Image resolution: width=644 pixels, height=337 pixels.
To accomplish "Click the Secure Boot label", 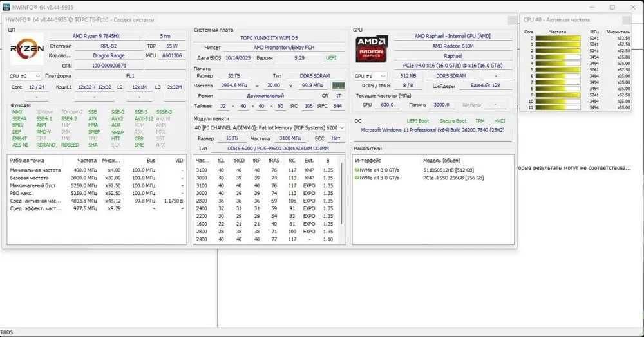I will pyautogui.click(x=453, y=121).
